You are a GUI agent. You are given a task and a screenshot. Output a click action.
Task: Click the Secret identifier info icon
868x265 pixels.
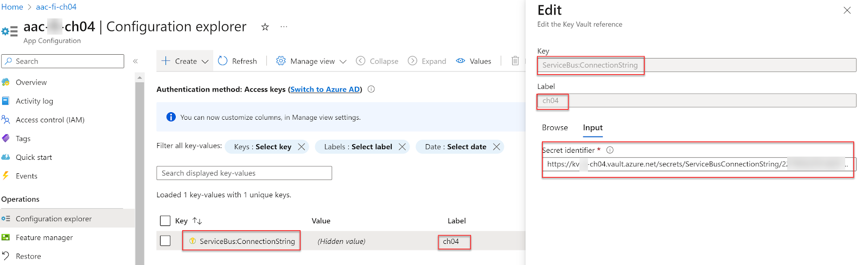[610, 150]
